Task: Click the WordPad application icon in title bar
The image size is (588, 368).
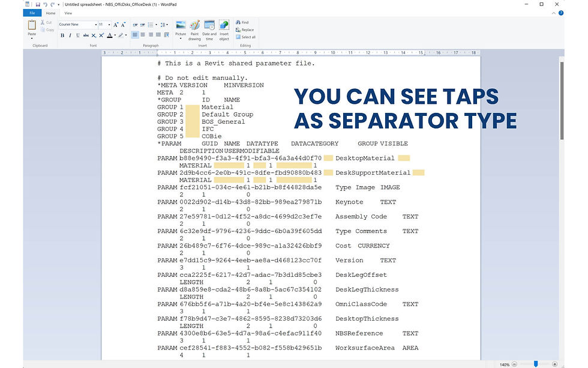Action: pyautogui.click(x=28, y=4)
